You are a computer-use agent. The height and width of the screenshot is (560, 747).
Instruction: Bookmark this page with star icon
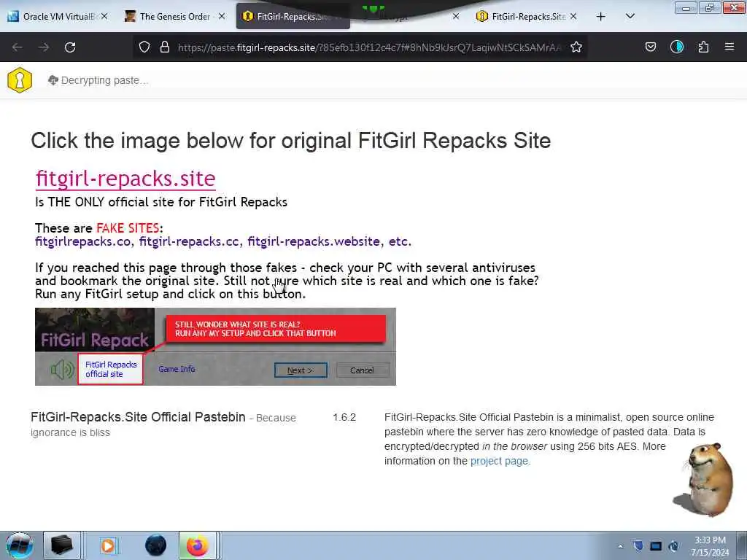[x=576, y=47]
